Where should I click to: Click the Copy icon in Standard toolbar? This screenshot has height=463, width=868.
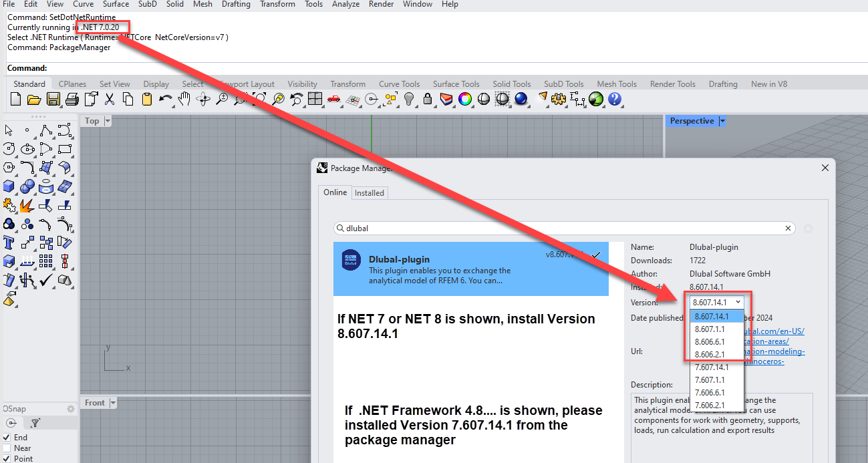point(128,100)
